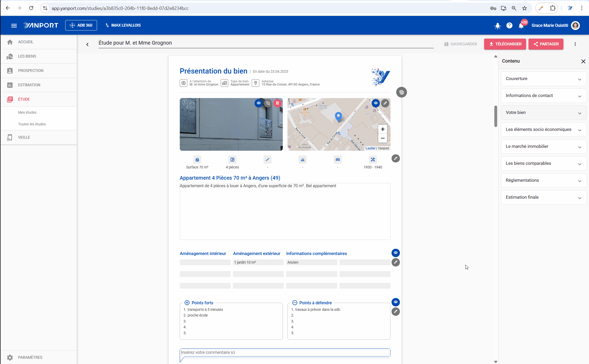Toggle visibility of the Points forts section

click(395, 302)
